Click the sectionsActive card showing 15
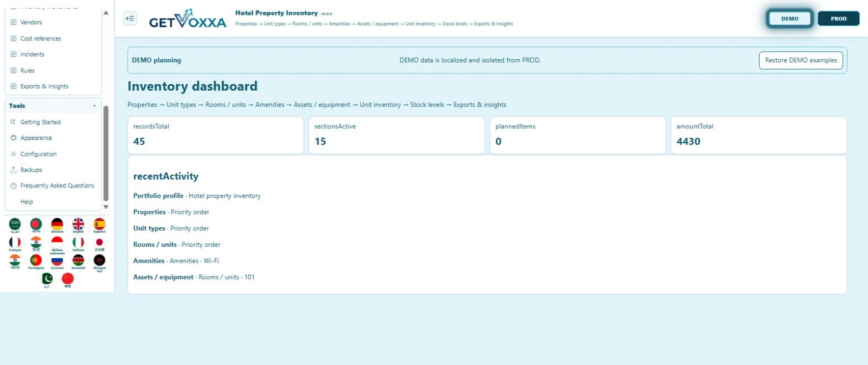The width and height of the screenshot is (868, 365). click(396, 135)
